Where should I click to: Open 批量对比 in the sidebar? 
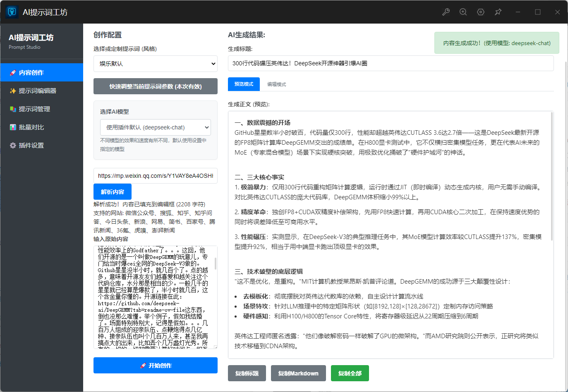pyautogui.click(x=41, y=127)
